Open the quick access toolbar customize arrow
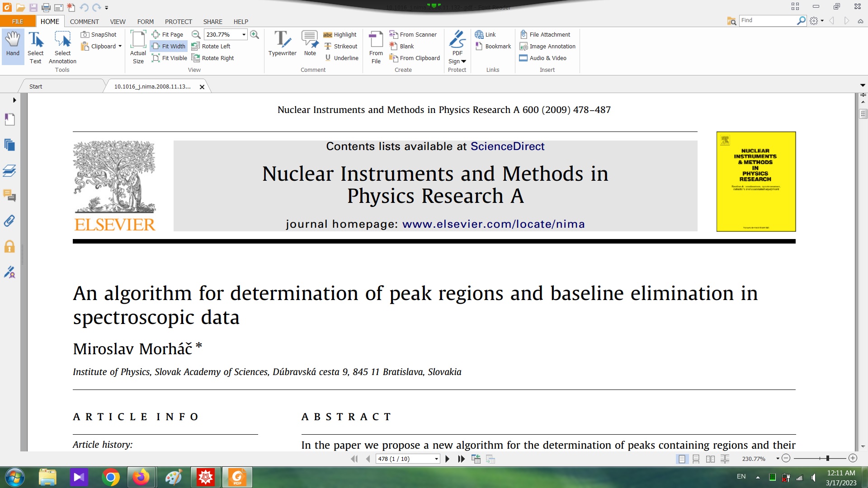 (x=107, y=8)
